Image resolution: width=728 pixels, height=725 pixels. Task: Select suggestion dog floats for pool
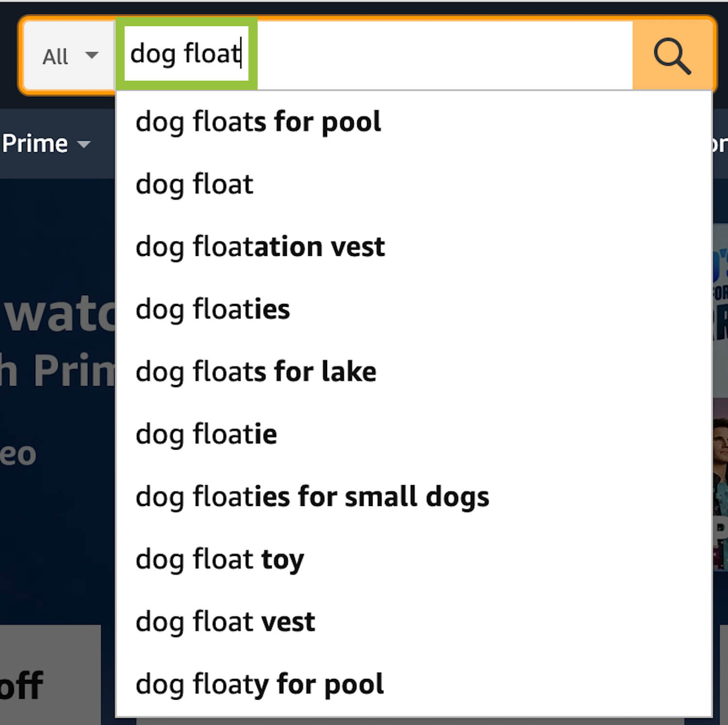click(x=414, y=121)
